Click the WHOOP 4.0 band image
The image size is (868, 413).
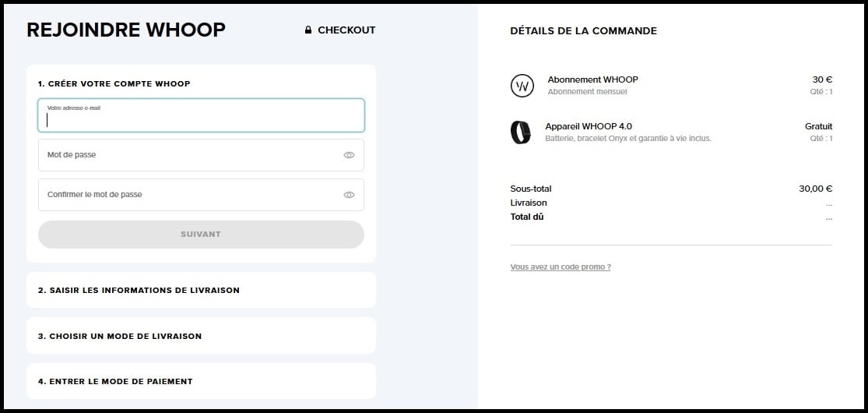521,132
